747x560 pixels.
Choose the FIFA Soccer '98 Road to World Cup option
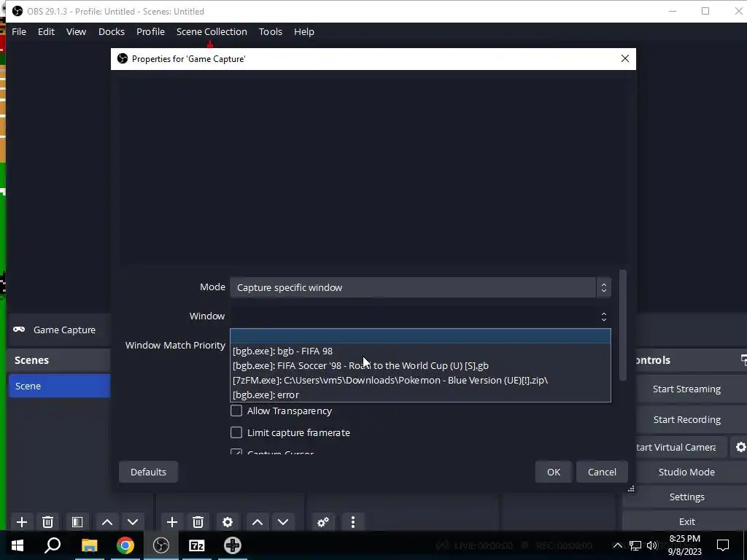pos(420,366)
